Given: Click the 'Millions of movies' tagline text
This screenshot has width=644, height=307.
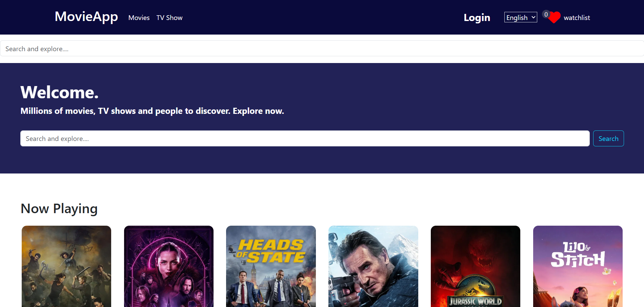Looking at the screenshot, I should [x=152, y=111].
